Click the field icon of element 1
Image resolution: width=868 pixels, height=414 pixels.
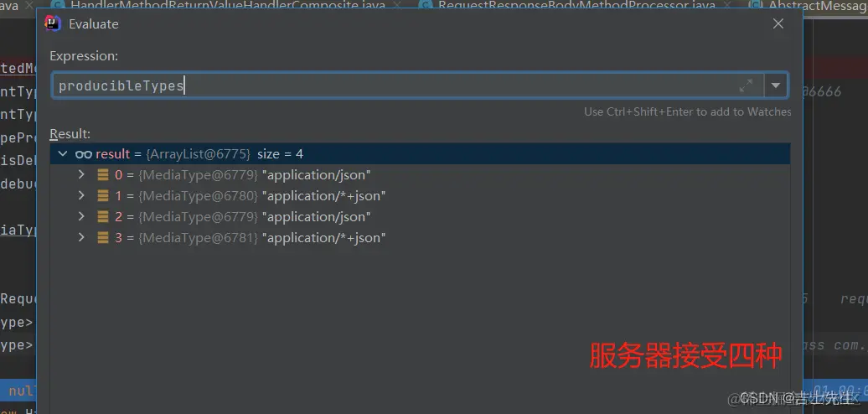point(103,196)
